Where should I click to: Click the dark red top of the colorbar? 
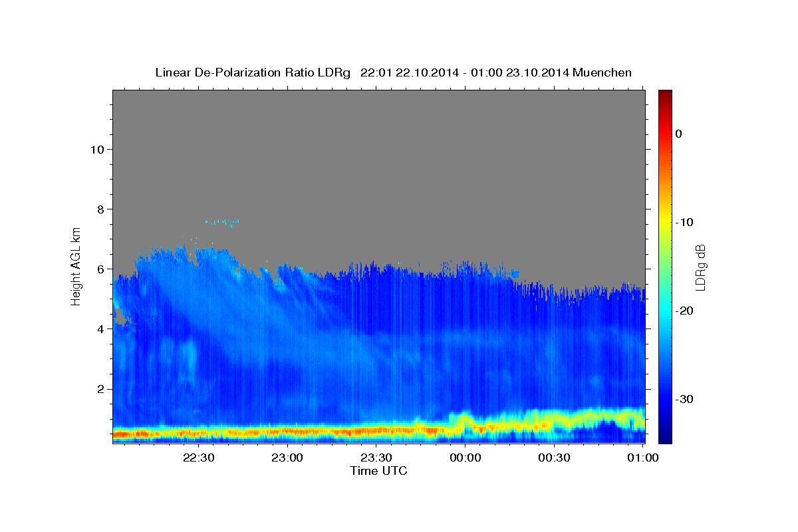[665, 95]
